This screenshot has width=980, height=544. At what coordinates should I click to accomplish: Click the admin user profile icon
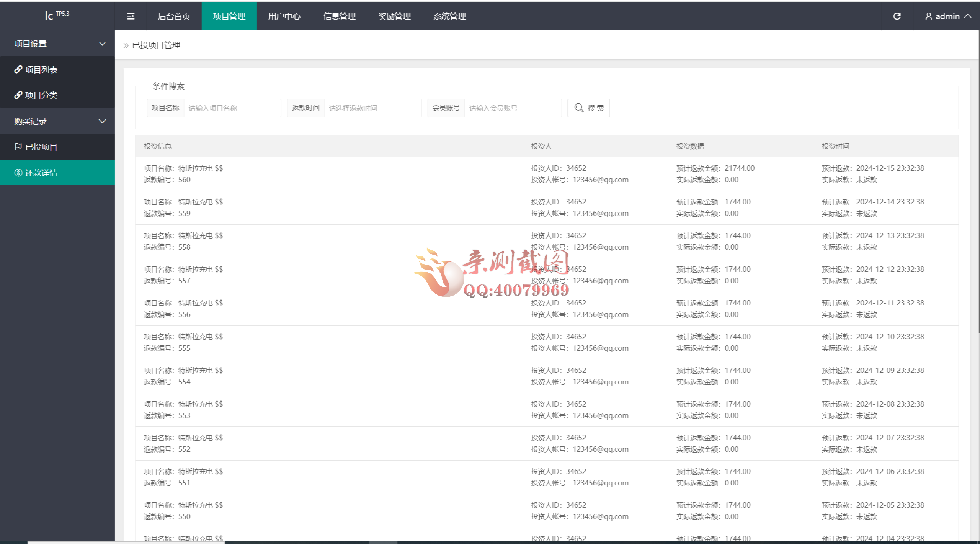(928, 16)
